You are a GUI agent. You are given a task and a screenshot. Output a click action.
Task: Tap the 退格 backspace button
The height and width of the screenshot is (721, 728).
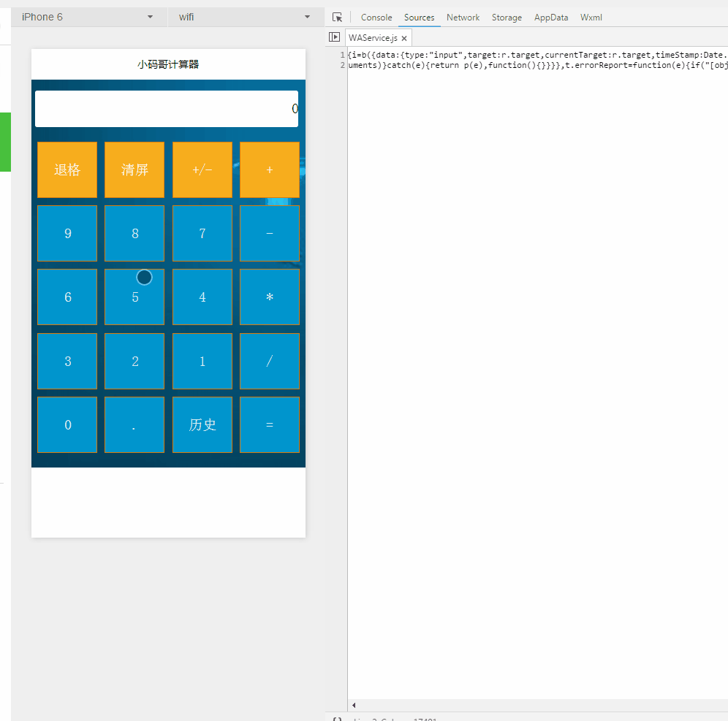67,169
